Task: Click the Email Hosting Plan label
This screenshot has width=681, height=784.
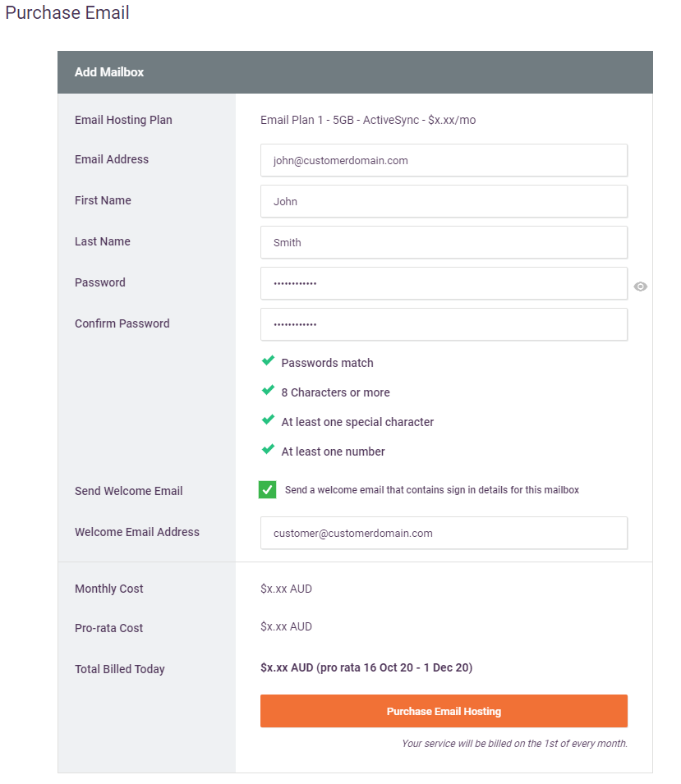Action: (123, 120)
